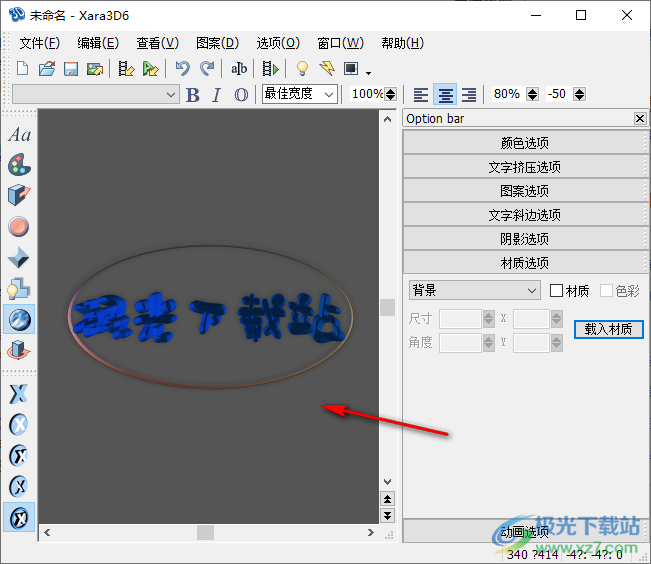Click the vertical scrollbar thumb of the canvas
The width and height of the screenshot is (651, 564).
pos(387,307)
